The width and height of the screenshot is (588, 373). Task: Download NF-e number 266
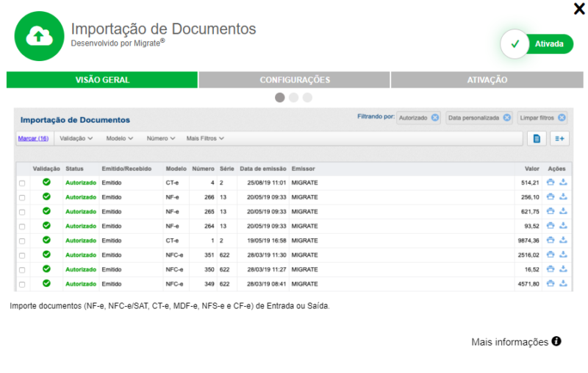563,196
